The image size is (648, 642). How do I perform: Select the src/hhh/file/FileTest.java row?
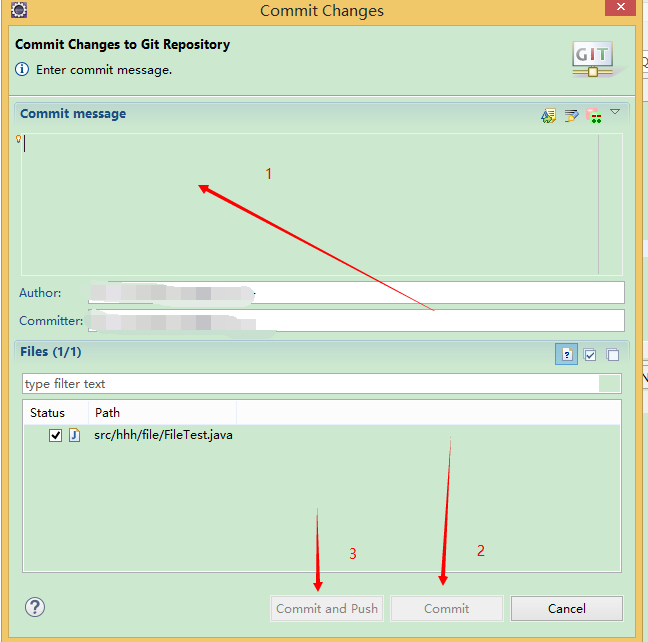click(x=322, y=435)
